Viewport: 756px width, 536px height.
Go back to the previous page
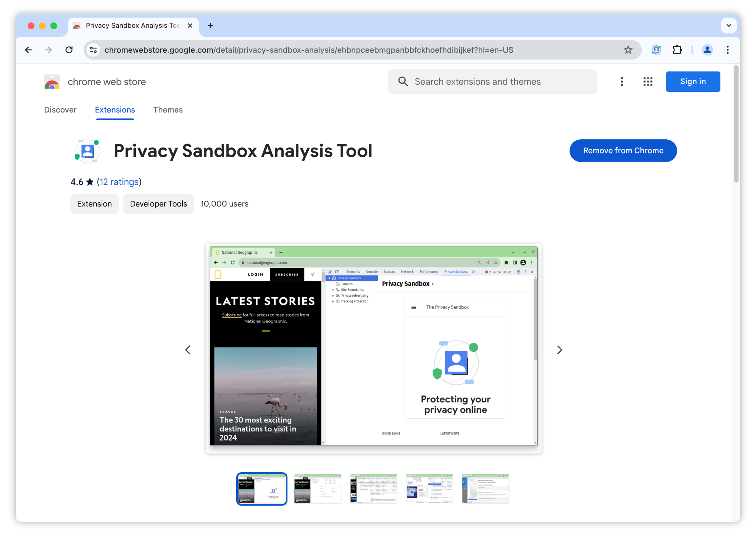[x=28, y=50]
